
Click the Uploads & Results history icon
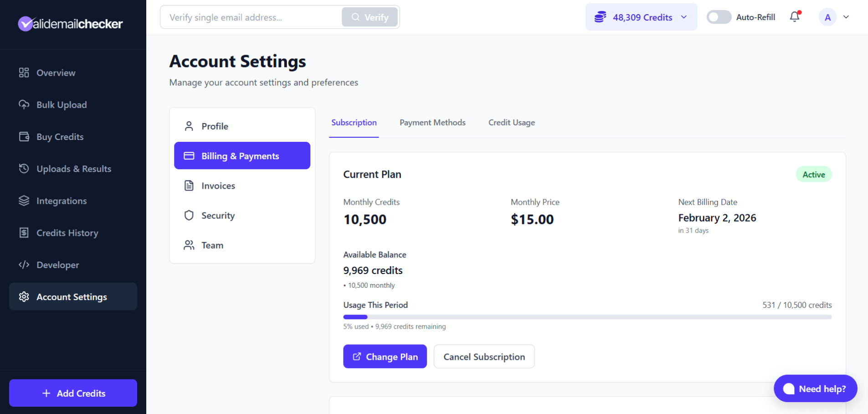pyautogui.click(x=24, y=168)
